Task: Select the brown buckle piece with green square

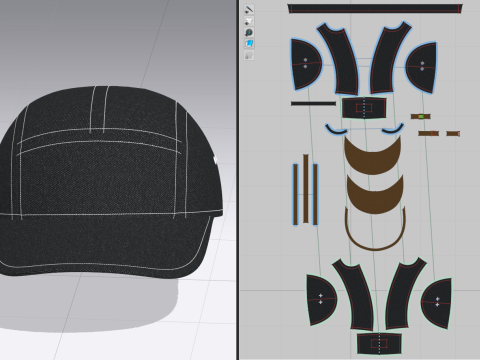Action: tap(421, 116)
